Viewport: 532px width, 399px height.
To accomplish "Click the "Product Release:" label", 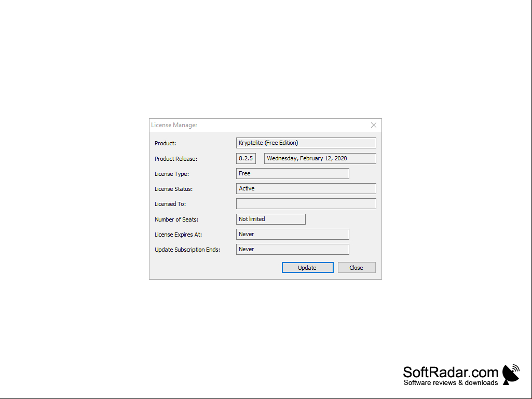I will tap(176, 159).
